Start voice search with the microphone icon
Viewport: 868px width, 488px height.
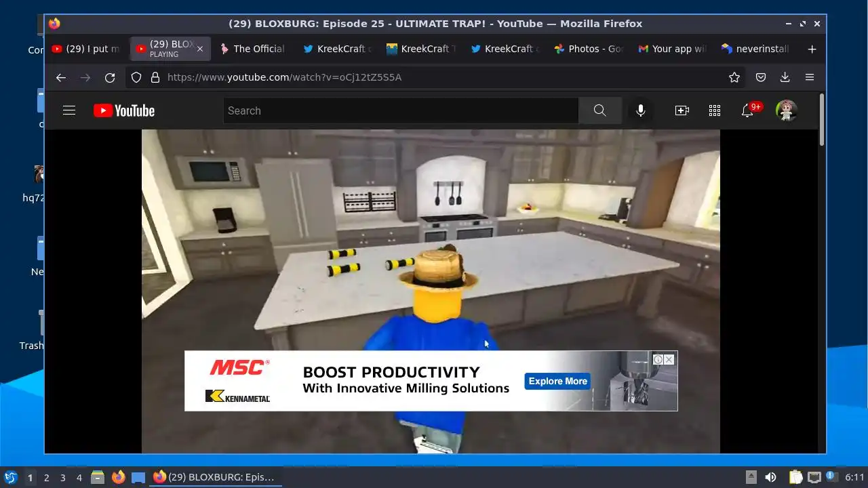640,110
